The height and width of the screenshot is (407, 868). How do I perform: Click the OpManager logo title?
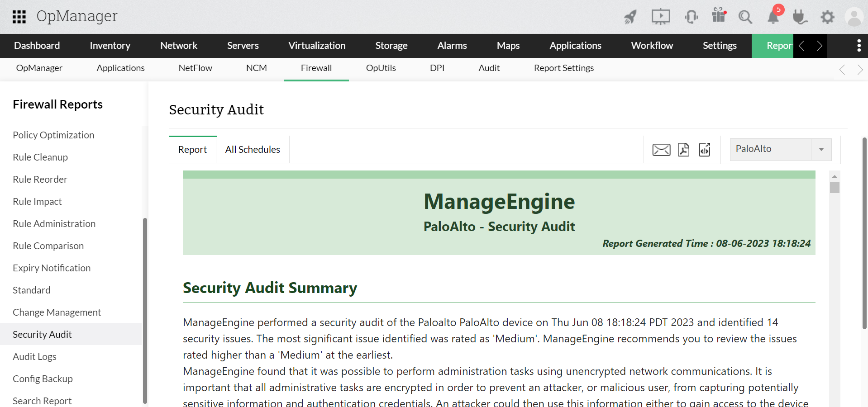point(77,17)
